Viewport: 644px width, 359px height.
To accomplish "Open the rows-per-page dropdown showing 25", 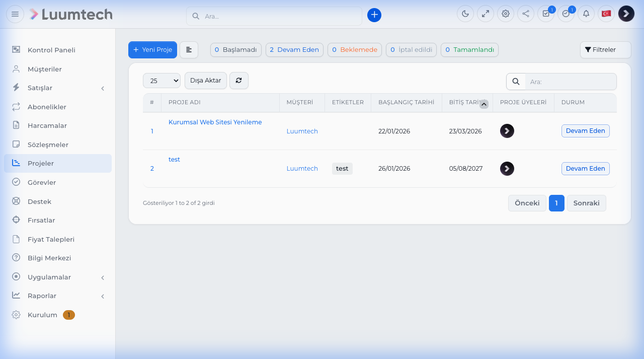I will (x=162, y=81).
